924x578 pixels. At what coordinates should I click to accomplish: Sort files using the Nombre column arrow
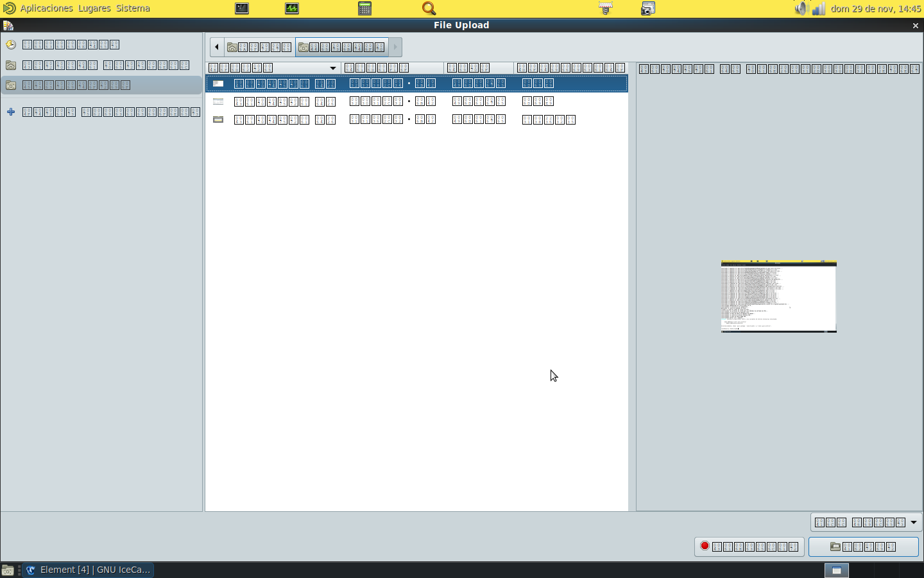point(332,68)
